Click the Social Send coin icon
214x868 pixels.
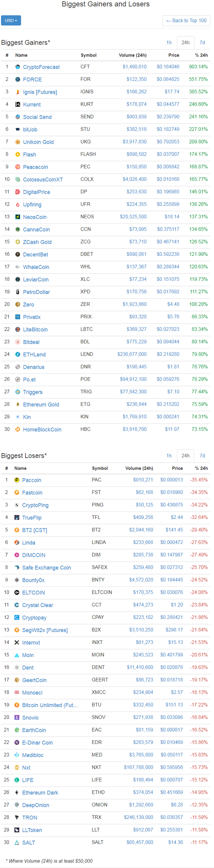pyautogui.click(x=17, y=117)
